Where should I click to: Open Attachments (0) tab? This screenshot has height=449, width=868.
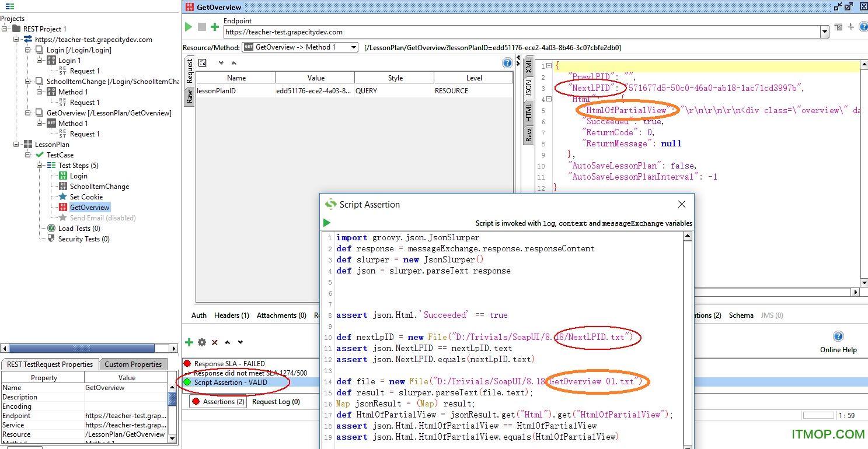(x=281, y=315)
